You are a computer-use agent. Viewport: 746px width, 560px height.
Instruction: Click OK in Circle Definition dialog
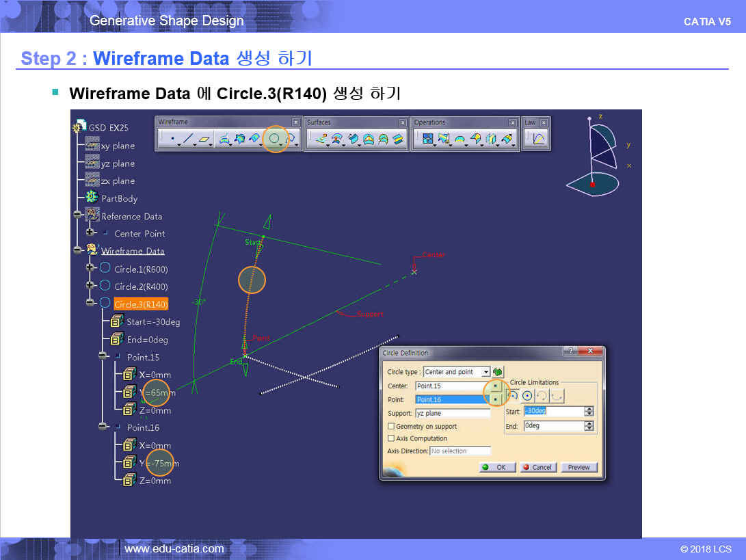click(x=496, y=467)
